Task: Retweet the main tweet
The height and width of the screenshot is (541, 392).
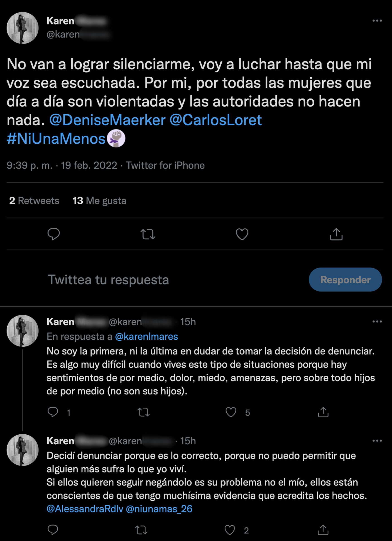Action: coord(148,234)
